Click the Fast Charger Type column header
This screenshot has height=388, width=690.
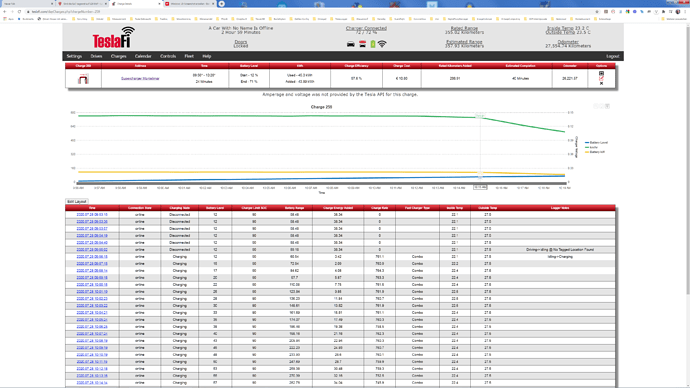(x=417, y=208)
